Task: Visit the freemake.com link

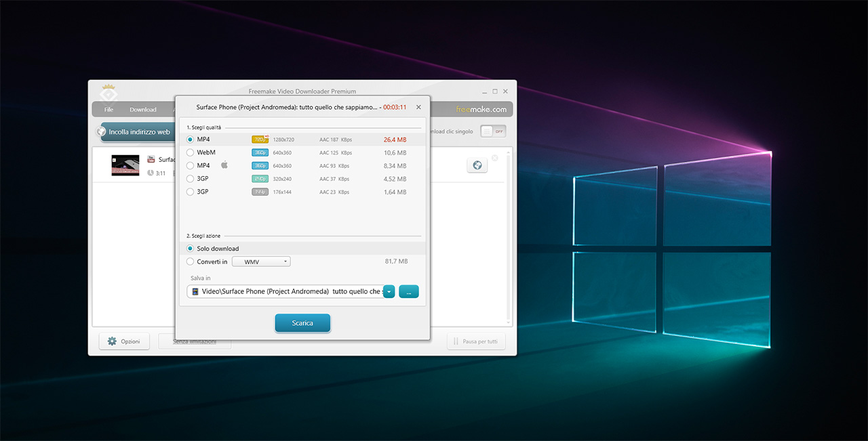Action: tap(481, 109)
